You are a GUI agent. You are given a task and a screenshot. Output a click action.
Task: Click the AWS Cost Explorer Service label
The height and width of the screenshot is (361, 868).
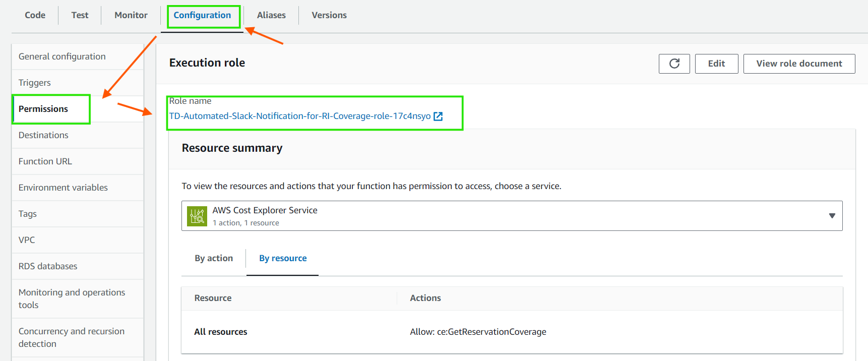tap(265, 210)
